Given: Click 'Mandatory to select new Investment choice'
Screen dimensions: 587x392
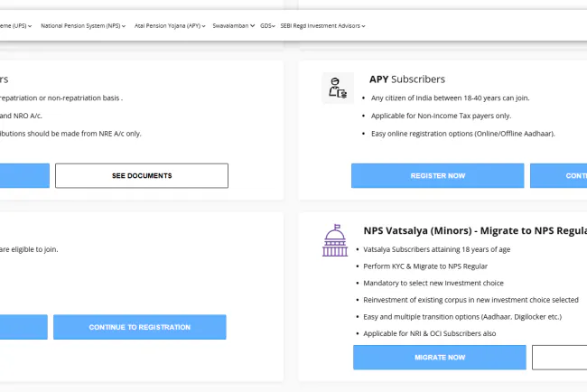Looking at the screenshot, I should (433, 283).
